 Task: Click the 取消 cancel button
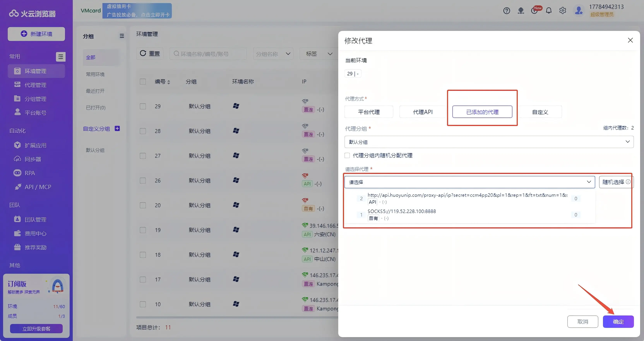point(583,322)
